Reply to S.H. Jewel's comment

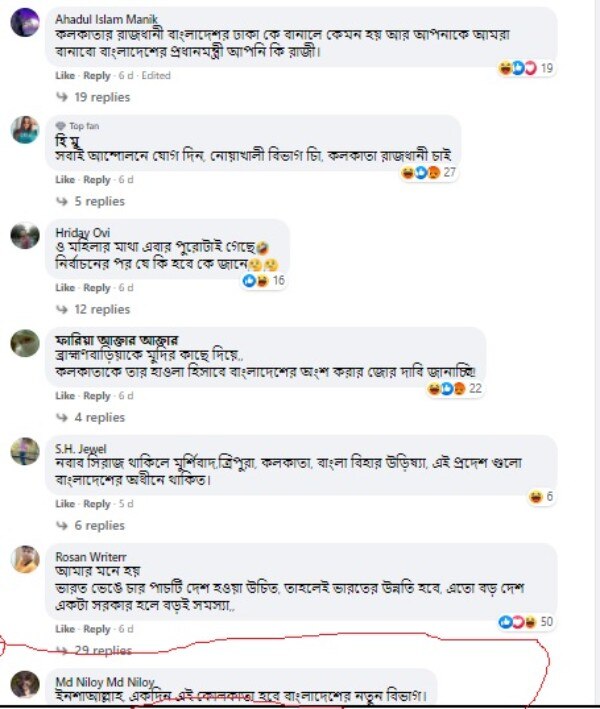pos(97,504)
